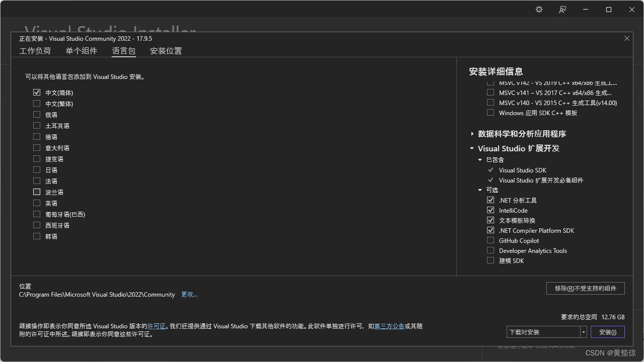644x362 pixels.
Task: Close the installation dialog with X
Action: (627, 38)
